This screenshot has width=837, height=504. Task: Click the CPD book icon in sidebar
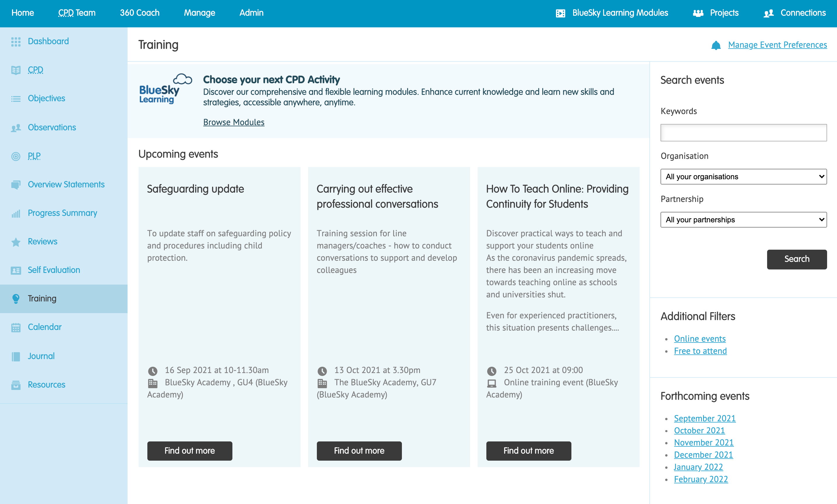[x=16, y=70]
